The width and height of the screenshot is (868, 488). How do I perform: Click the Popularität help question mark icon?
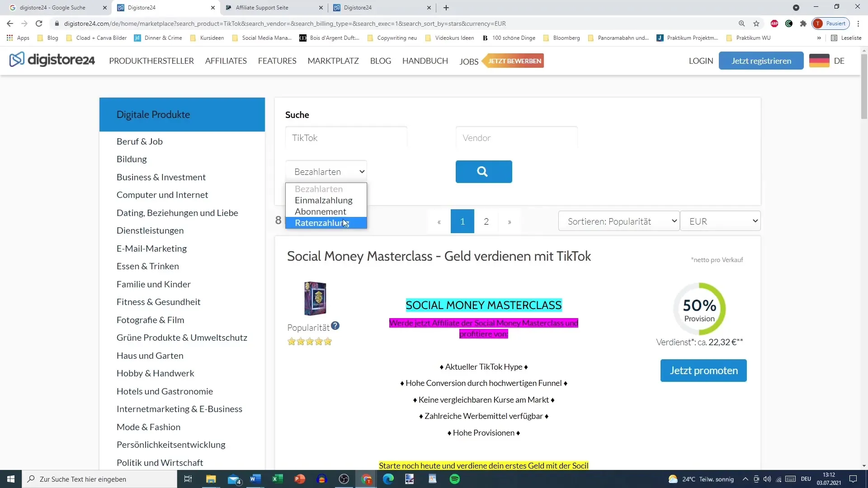click(335, 326)
